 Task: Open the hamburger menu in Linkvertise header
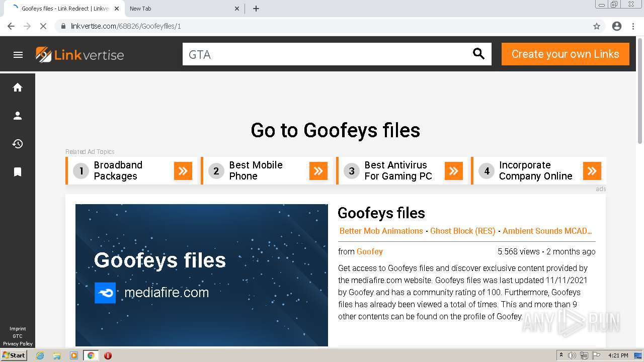pyautogui.click(x=18, y=55)
